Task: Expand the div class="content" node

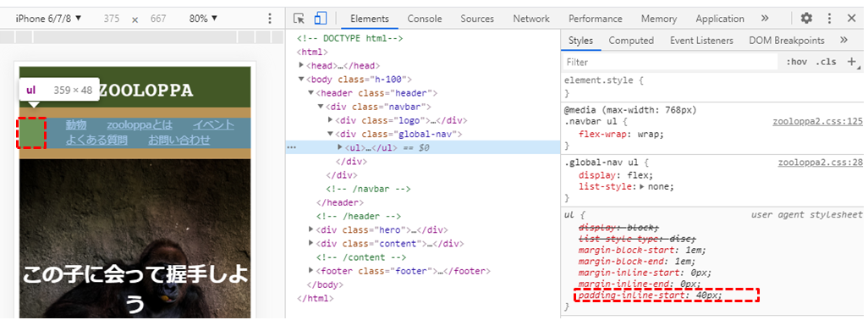Action: click(311, 244)
